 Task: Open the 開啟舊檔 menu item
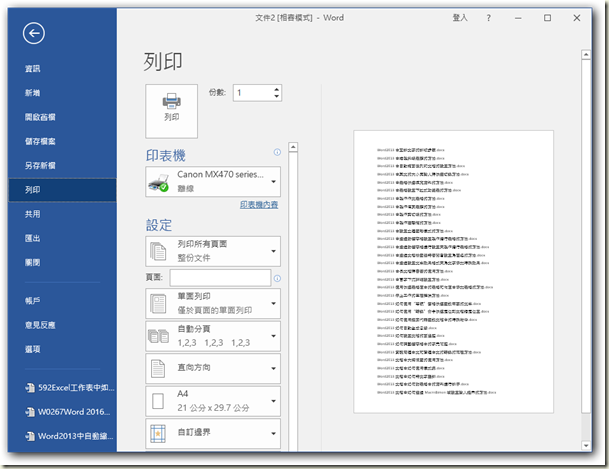(x=40, y=117)
